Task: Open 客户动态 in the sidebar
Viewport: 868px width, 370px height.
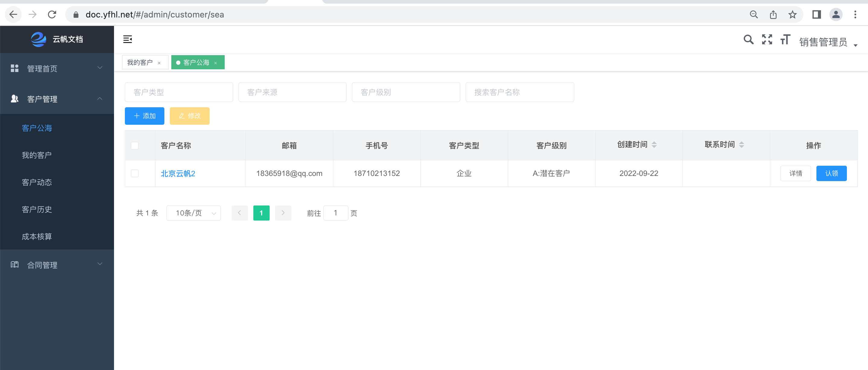Action: click(57, 182)
